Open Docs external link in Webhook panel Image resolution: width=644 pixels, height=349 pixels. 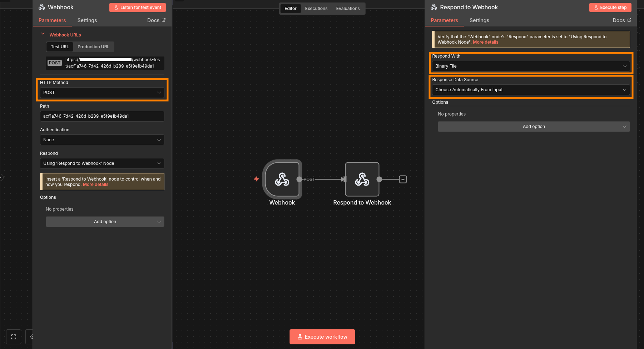(x=156, y=20)
